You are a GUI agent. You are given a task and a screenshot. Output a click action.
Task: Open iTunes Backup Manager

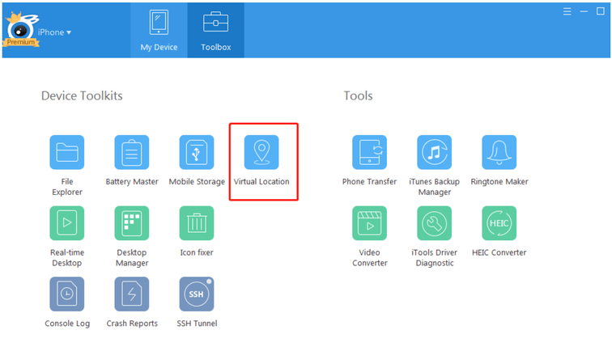coord(434,152)
